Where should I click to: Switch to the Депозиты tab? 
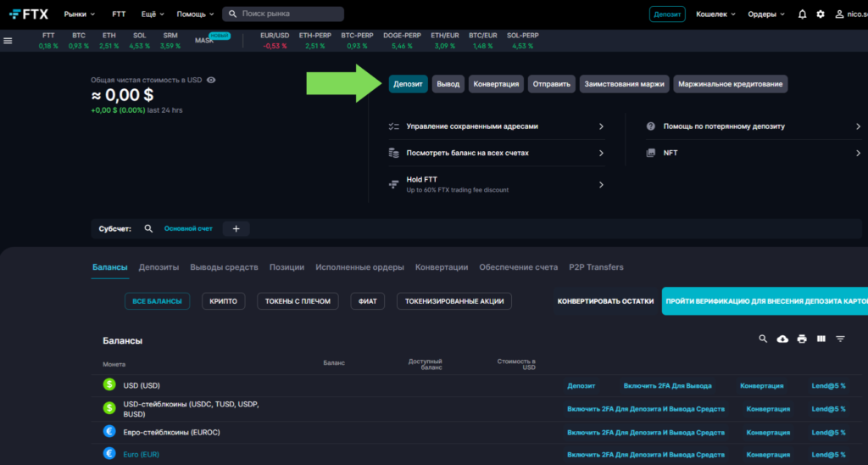click(159, 267)
